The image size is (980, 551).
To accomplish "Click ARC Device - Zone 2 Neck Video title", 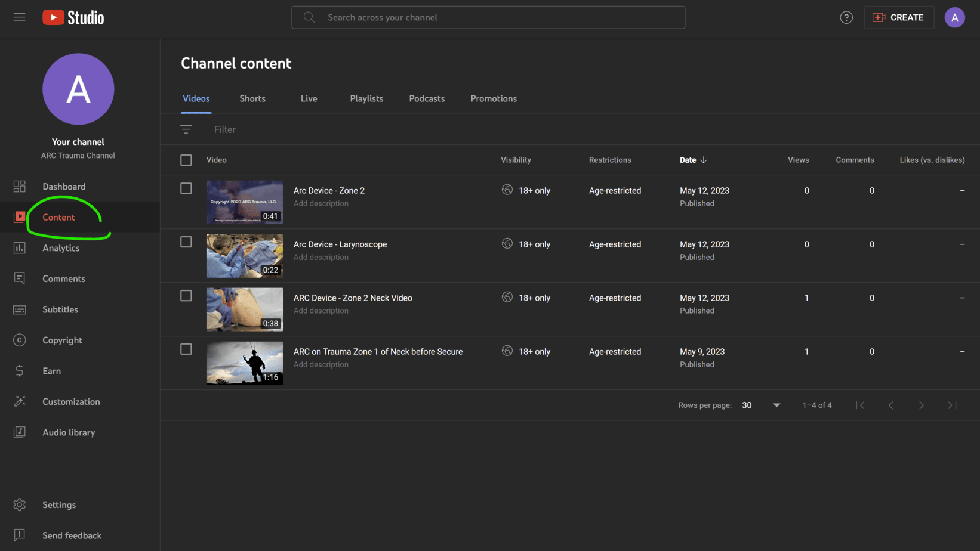I will (353, 298).
